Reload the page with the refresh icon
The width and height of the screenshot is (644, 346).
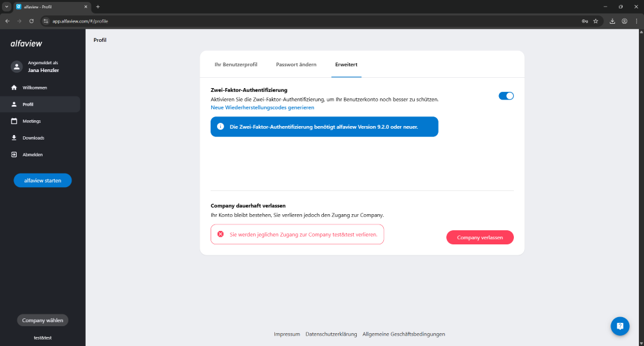[x=32, y=21]
